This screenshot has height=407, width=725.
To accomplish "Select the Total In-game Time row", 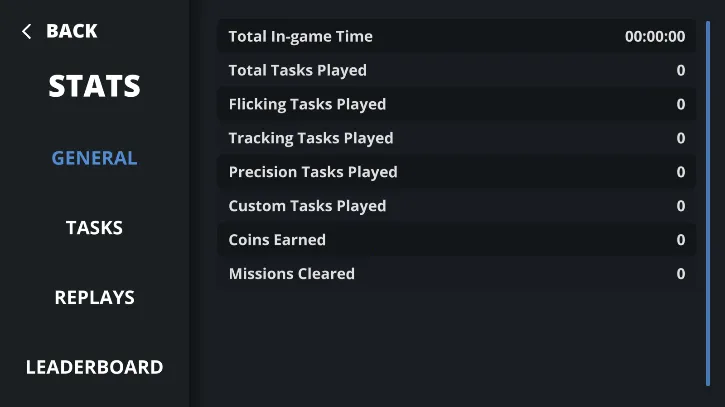I will (456, 37).
